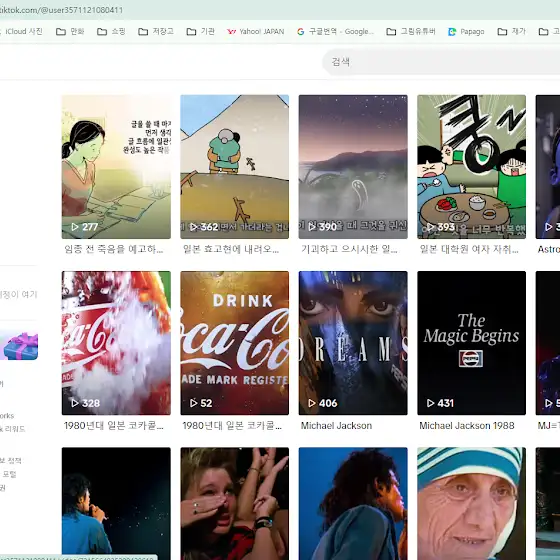Open The Magic Begins video with 431 views
This screenshot has height=560, width=560.
click(471, 343)
